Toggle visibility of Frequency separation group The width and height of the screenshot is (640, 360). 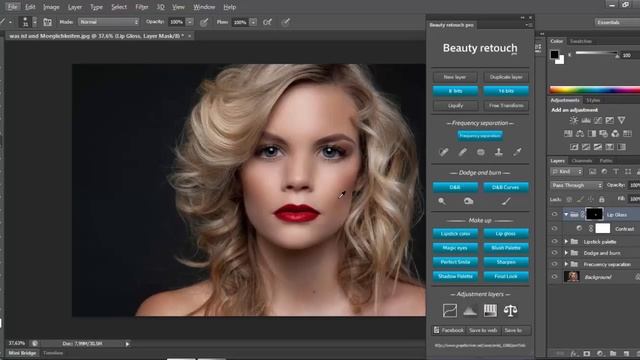point(554,264)
